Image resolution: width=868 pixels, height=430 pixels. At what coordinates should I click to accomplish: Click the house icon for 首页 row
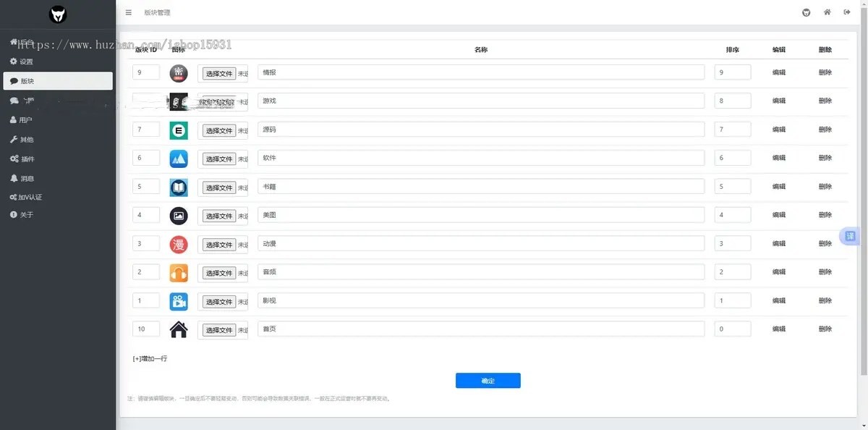pyautogui.click(x=179, y=329)
